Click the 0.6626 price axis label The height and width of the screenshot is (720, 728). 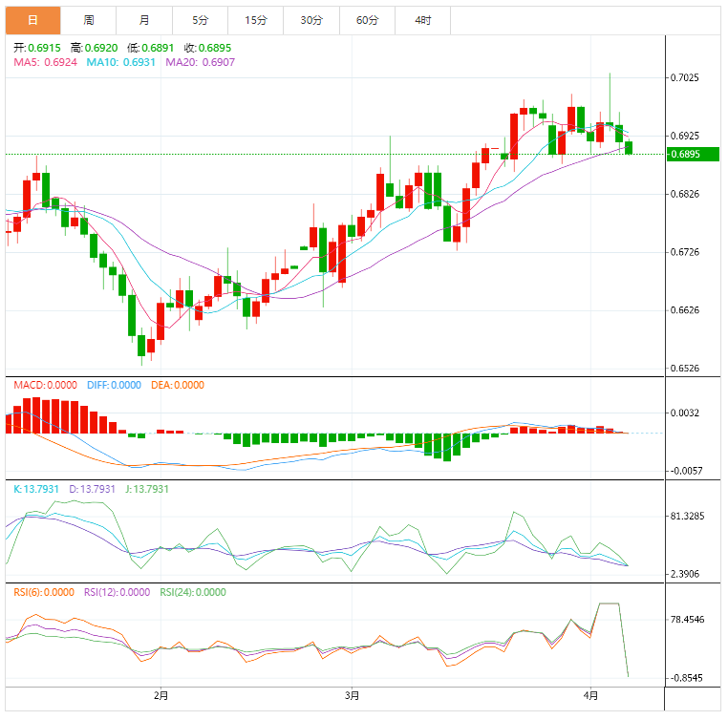point(685,310)
